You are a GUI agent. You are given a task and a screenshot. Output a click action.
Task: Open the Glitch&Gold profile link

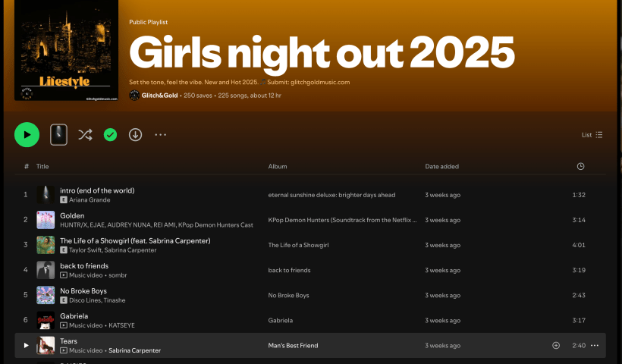pyautogui.click(x=159, y=96)
